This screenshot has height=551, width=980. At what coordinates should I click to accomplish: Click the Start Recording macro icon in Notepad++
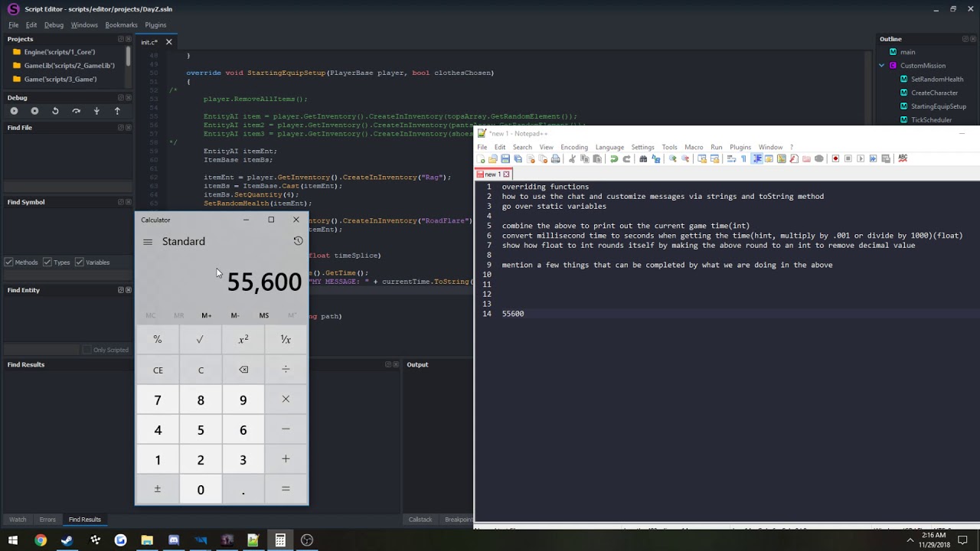835,159
